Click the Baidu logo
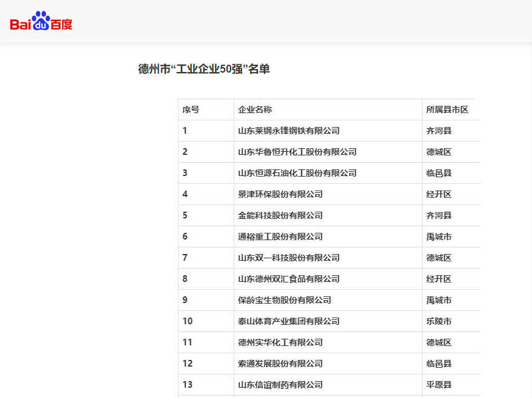Image resolution: width=532 pixels, height=398 pixels. [x=41, y=23]
